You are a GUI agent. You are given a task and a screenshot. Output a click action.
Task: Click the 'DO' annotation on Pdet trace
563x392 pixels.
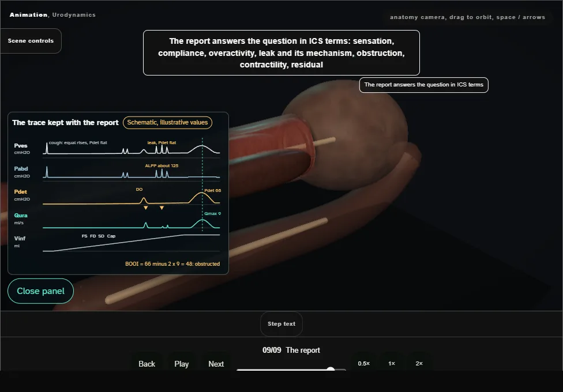(140, 189)
